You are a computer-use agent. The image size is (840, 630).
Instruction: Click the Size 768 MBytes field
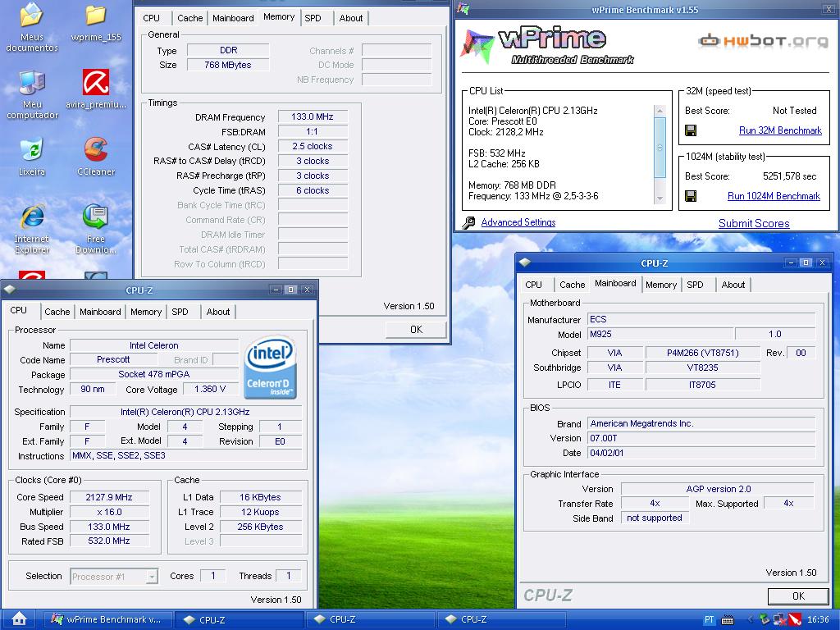click(x=228, y=65)
